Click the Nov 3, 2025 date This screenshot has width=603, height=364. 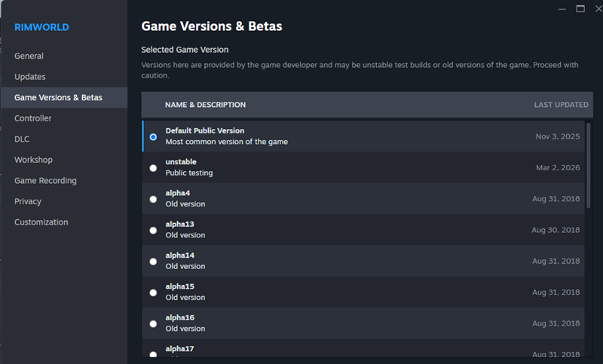pos(558,136)
